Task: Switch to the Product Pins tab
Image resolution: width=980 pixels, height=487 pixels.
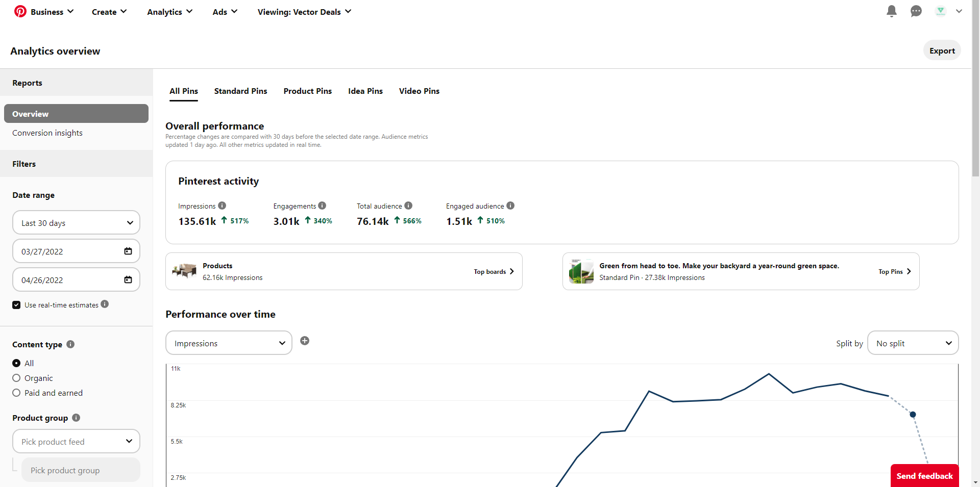Action: tap(308, 91)
